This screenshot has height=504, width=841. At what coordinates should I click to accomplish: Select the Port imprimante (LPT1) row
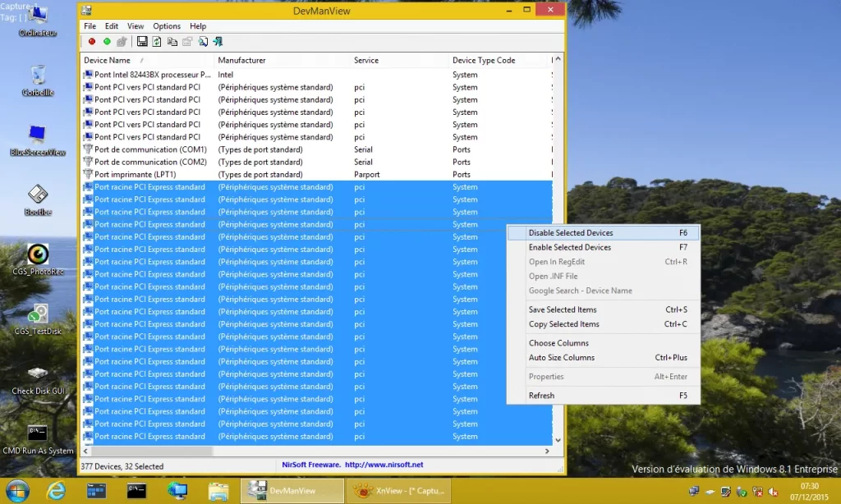point(316,174)
